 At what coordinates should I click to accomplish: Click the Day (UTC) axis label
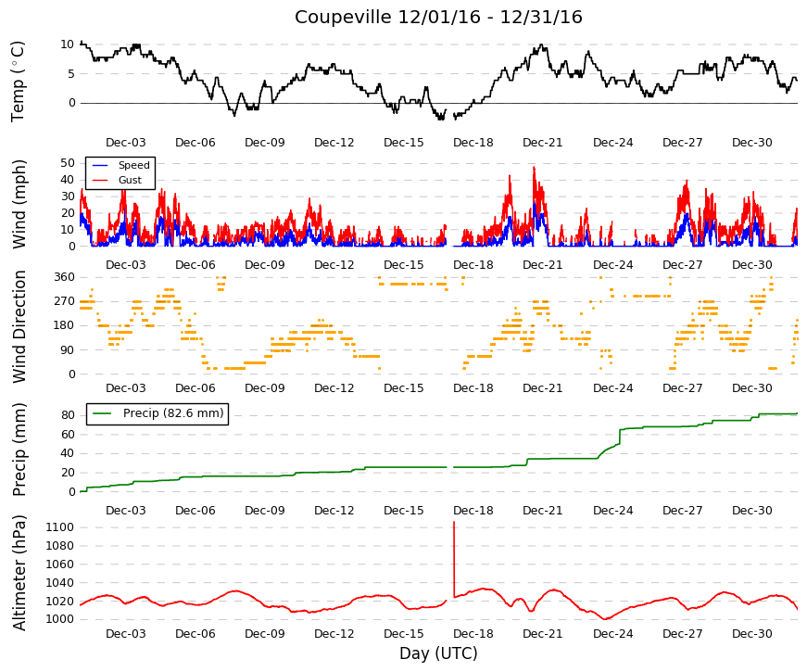coord(438,653)
